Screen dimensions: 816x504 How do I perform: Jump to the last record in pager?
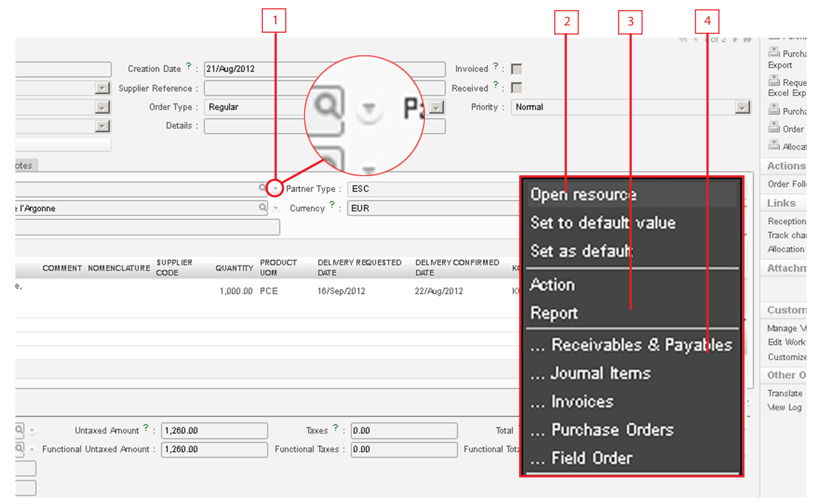point(747,40)
